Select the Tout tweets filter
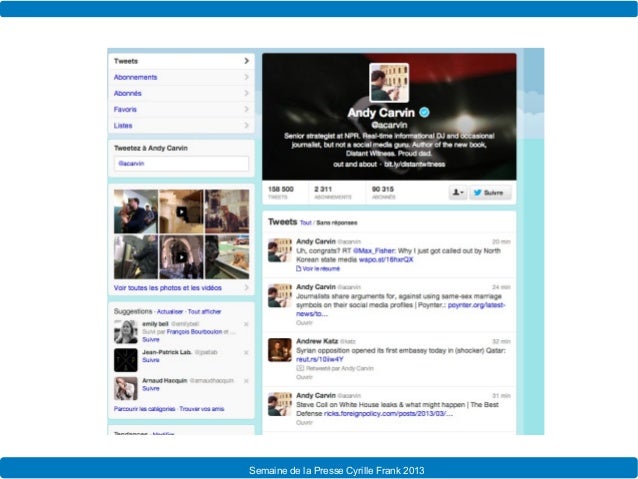 [x=306, y=223]
